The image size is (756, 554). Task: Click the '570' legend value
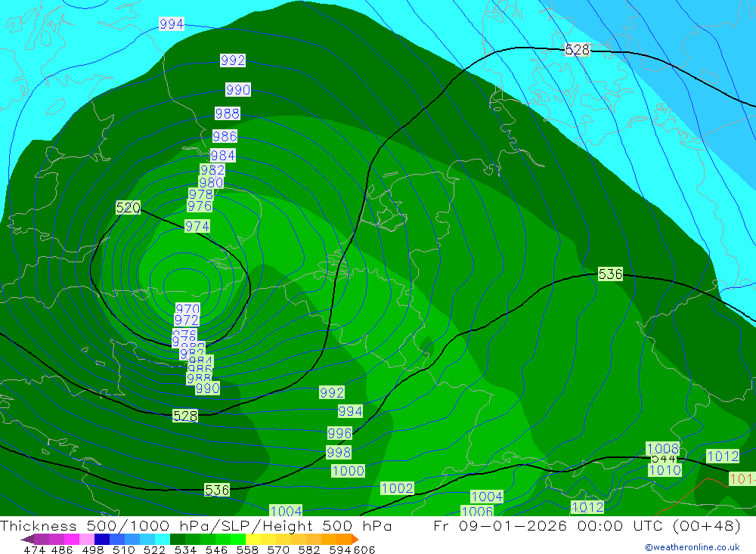coord(278,549)
